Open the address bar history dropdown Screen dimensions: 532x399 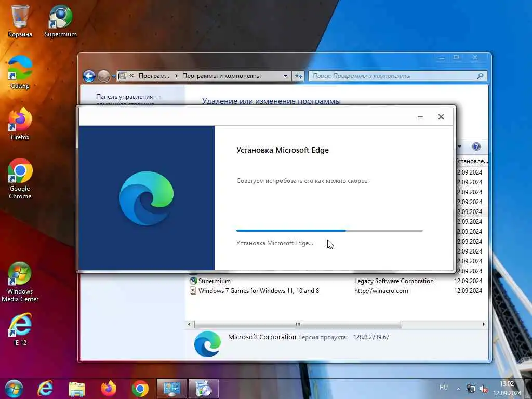286,76
